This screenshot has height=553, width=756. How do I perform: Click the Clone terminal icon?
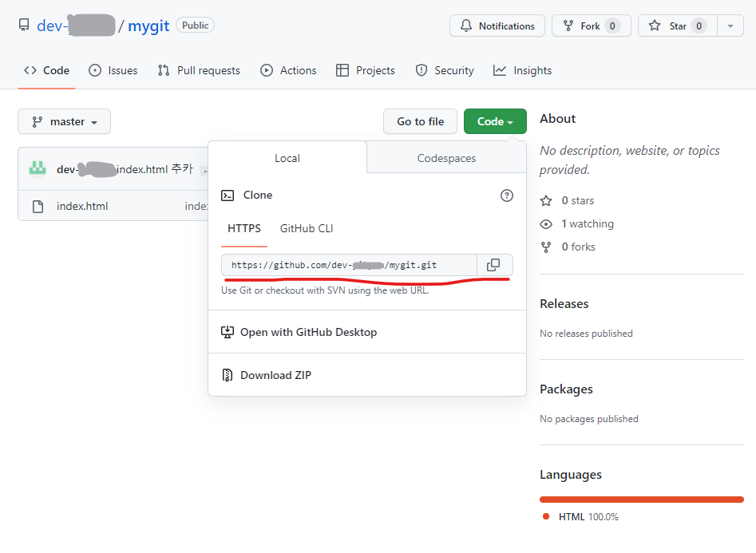(228, 196)
